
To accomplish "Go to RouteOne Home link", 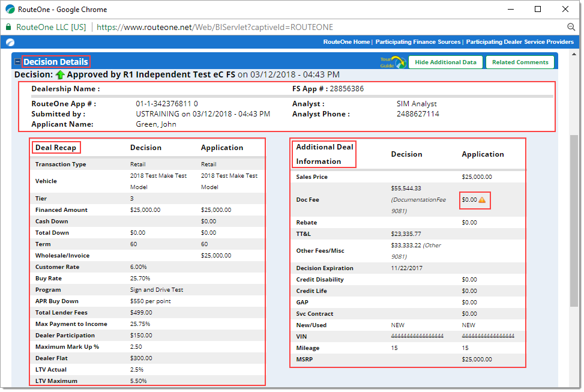I will coord(346,42).
